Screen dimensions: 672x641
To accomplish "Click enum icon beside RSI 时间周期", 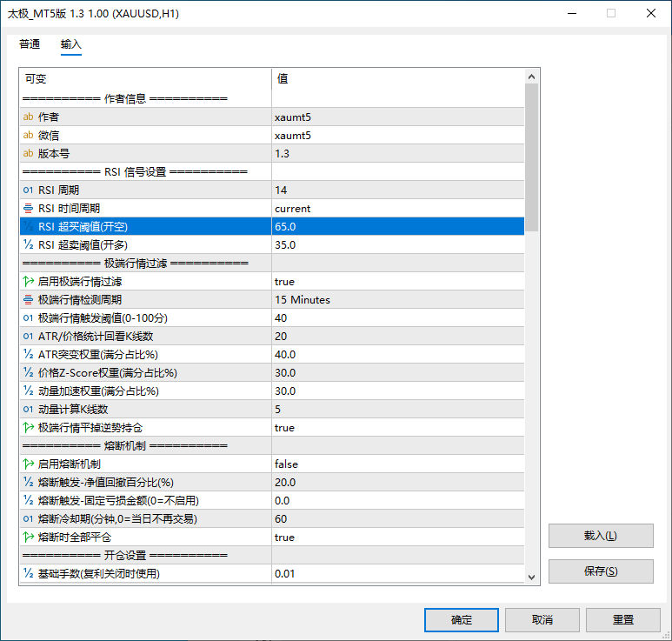I will (29, 209).
